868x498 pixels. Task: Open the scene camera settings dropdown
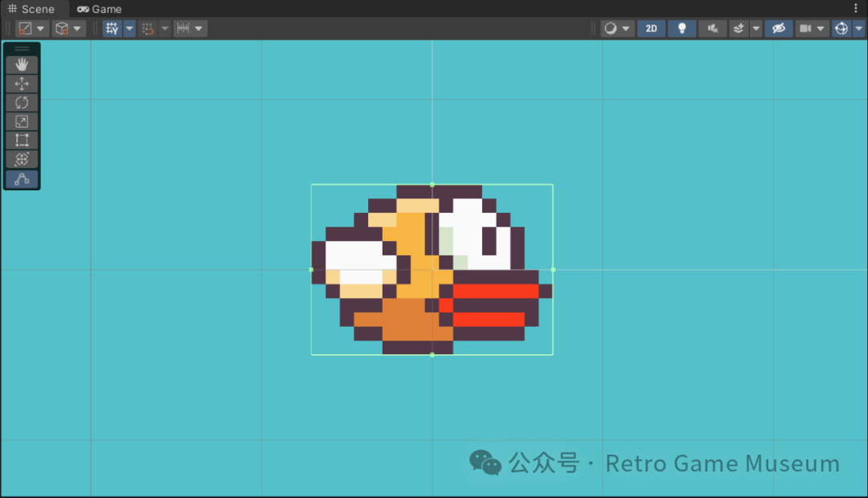pyautogui.click(x=812, y=28)
